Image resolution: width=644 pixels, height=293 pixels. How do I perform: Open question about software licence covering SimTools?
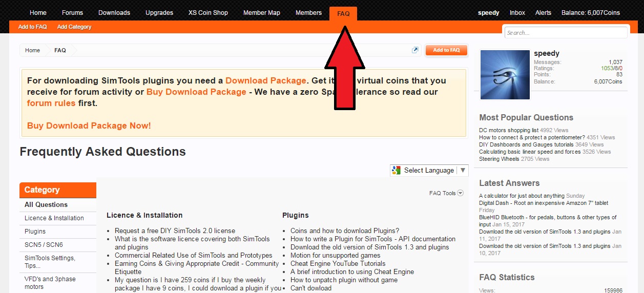(192, 243)
